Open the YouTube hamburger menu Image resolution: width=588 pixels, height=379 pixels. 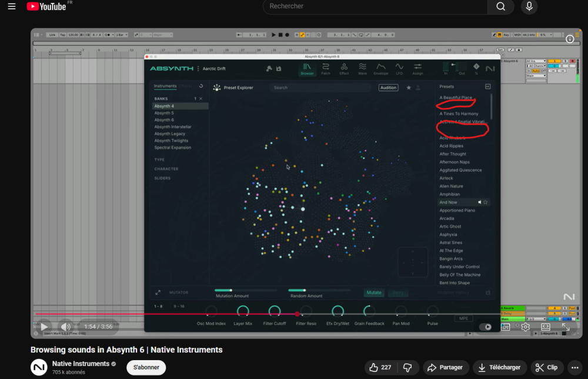(x=12, y=6)
